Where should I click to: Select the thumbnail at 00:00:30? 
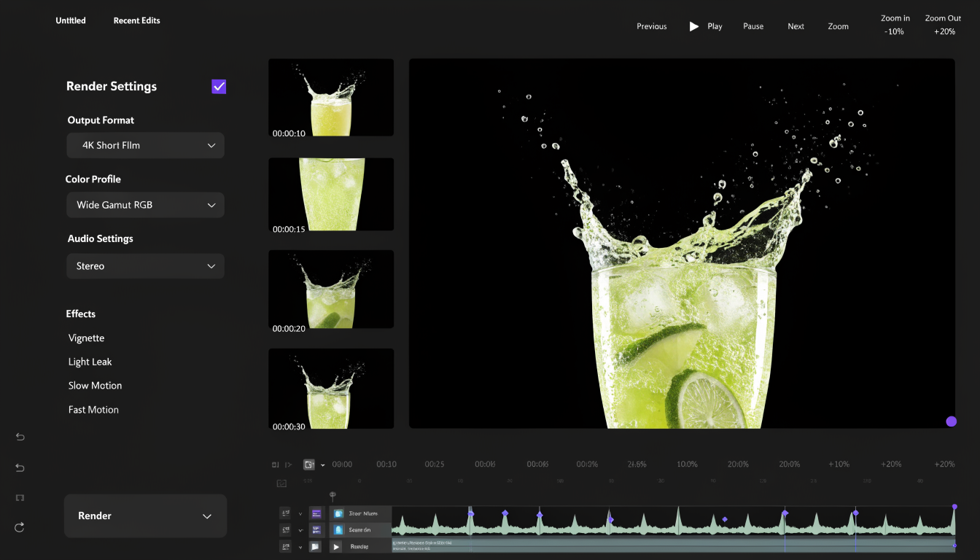(331, 389)
